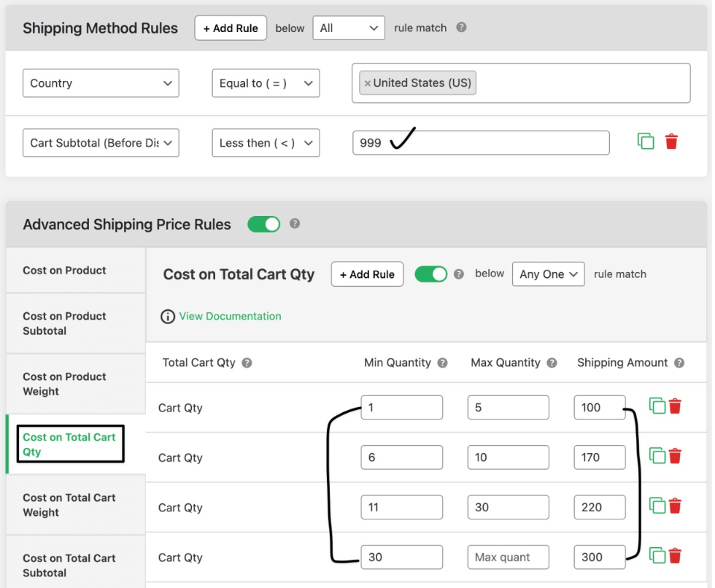Delete the Cart Qty row with min 1

tap(675, 406)
